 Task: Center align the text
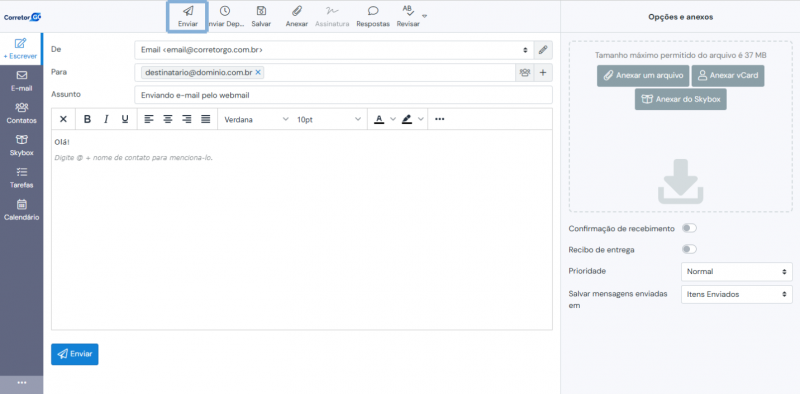click(167, 119)
